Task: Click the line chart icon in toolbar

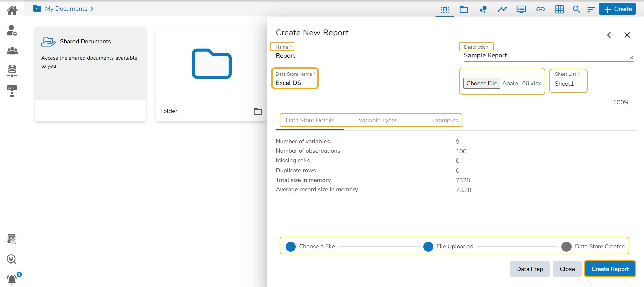Action: tap(502, 9)
